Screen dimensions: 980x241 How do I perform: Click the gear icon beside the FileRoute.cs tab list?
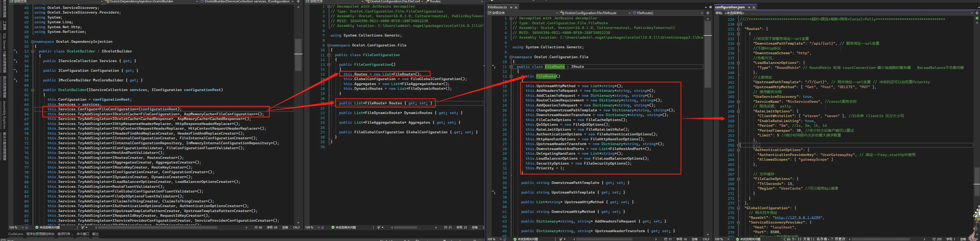point(710,7)
